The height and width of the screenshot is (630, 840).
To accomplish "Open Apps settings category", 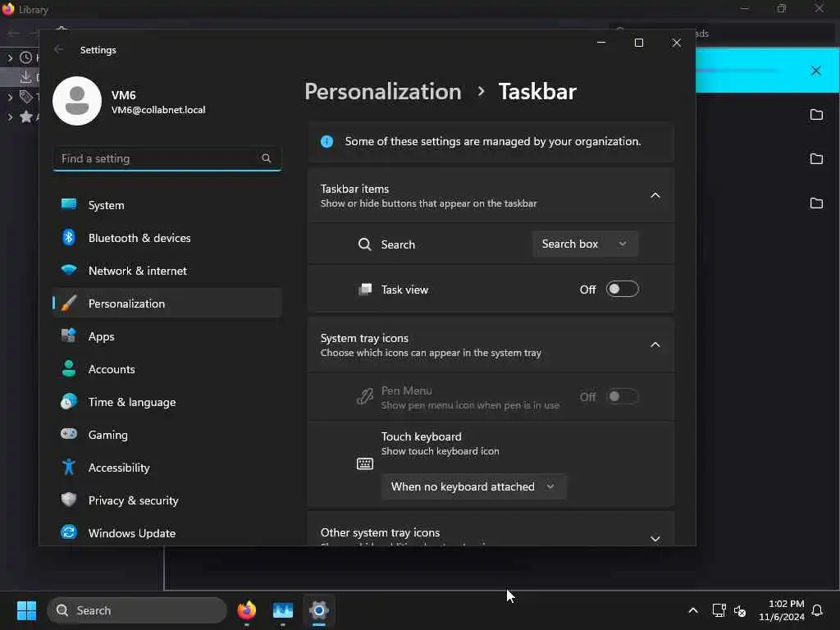I will 167,336.
